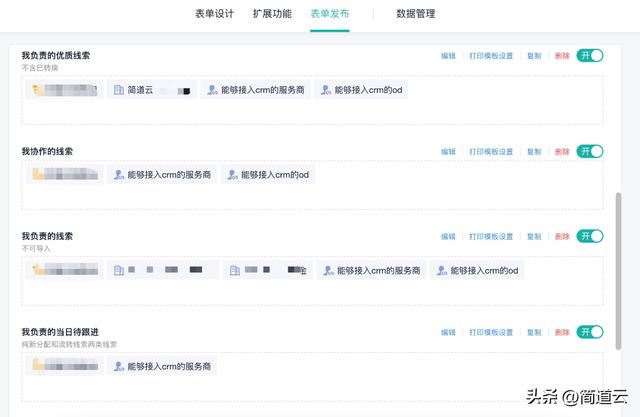Click role icon of 能够接入crm的od in 我负责的线索
Image resolution: width=640 pixels, height=417 pixels.
(442, 270)
